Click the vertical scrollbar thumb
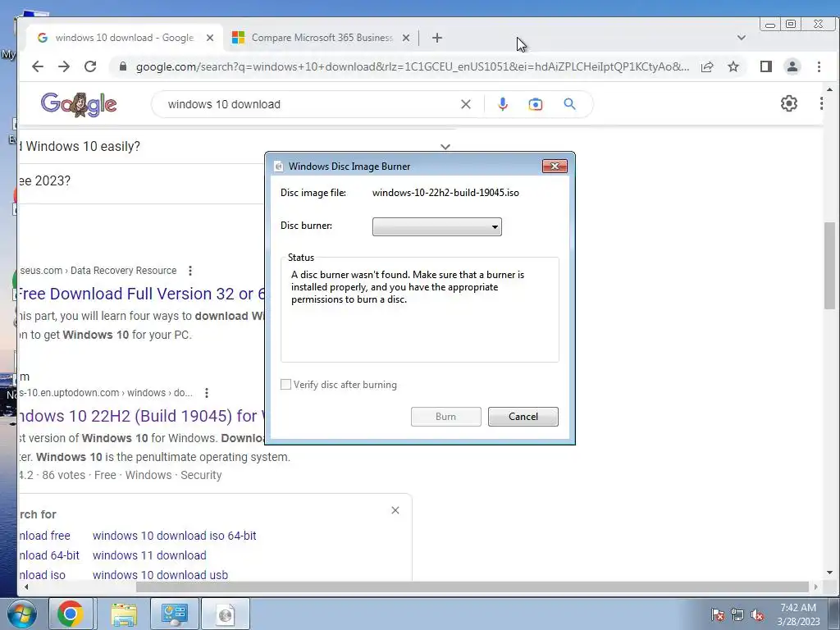This screenshot has width=840, height=630. 829,265
